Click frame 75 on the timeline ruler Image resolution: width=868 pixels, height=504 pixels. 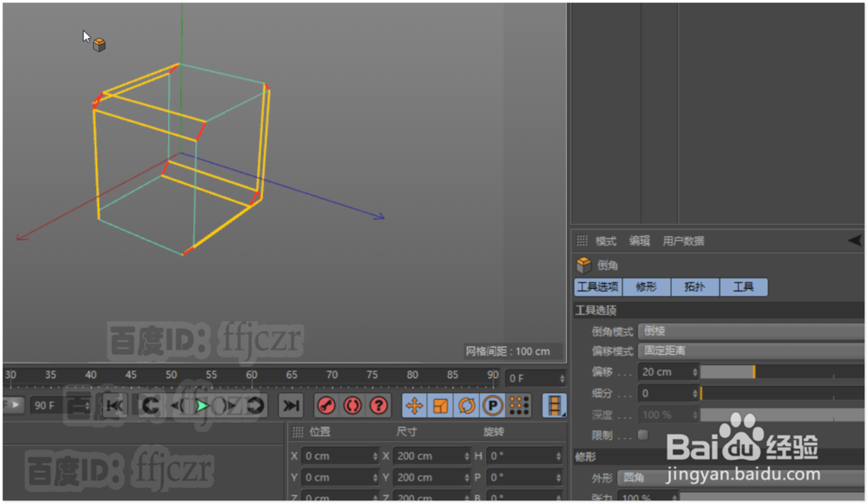[x=372, y=375]
